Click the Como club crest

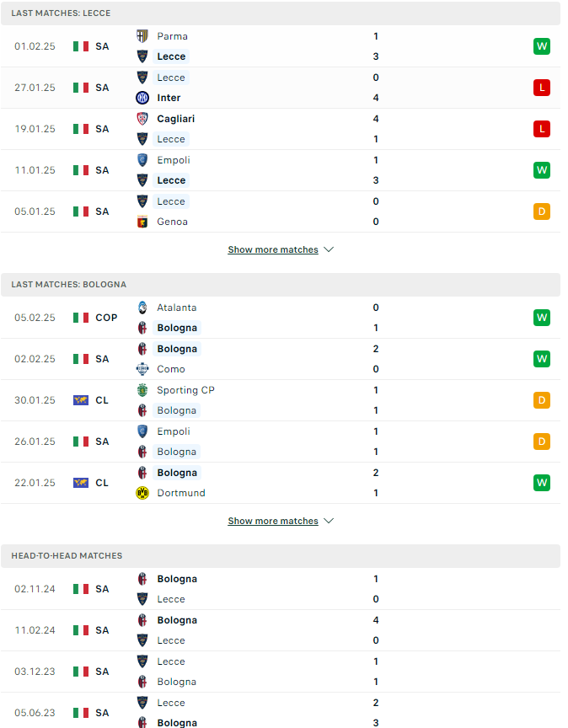click(142, 369)
